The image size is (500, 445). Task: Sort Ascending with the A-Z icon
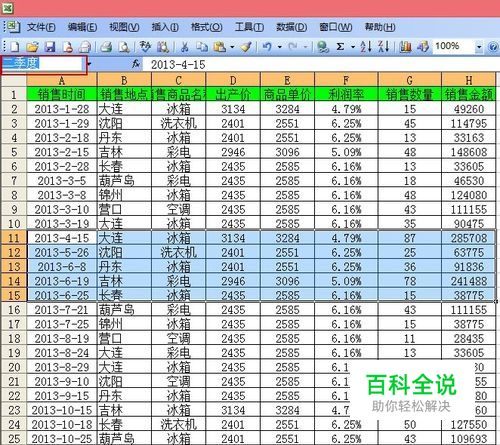point(366,47)
